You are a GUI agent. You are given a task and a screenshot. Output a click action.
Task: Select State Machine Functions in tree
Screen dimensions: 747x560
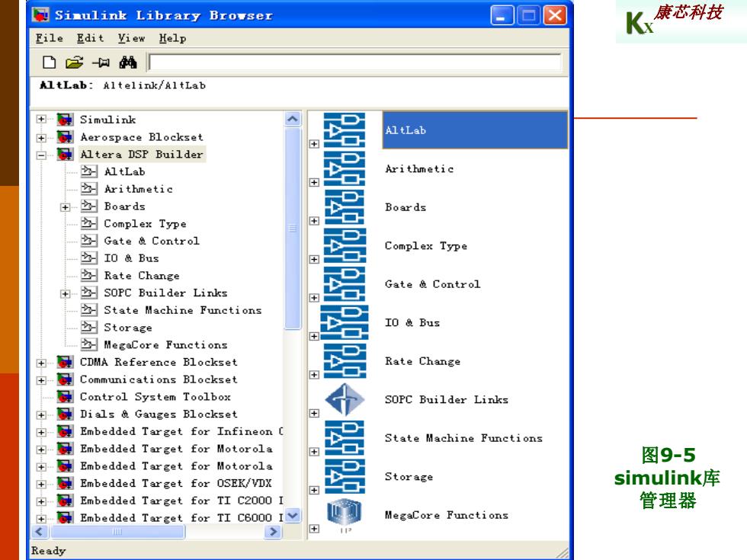(182, 310)
